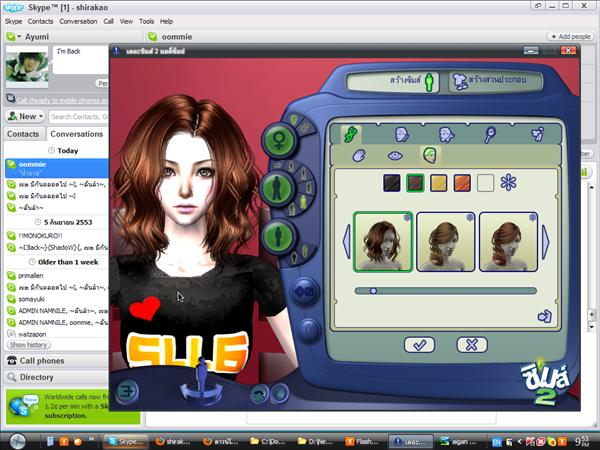Screen dimensions: 600x450
Task: Select the middle side ponytail hairstyle thumbnail
Action: (x=446, y=242)
